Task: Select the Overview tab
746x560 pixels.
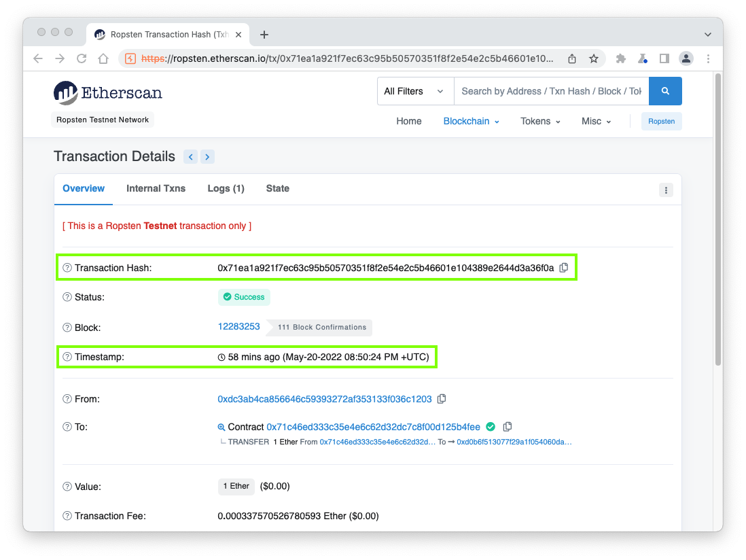Action: (x=84, y=188)
